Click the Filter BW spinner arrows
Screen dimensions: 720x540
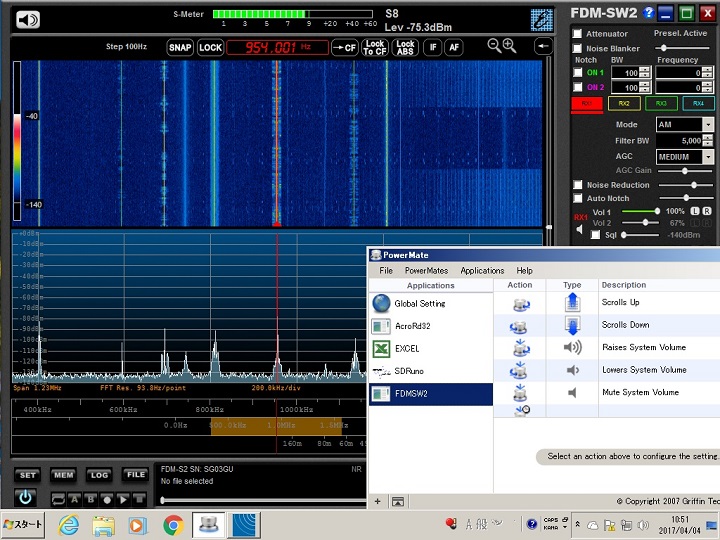click(x=708, y=141)
